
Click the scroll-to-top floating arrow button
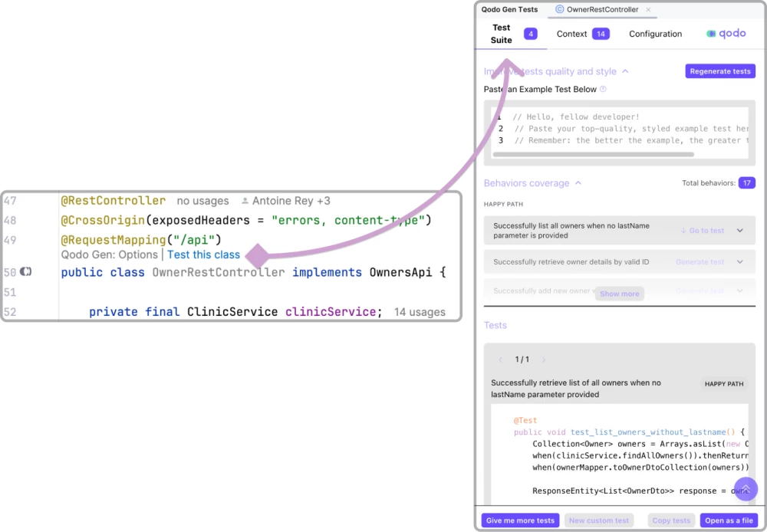[x=746, y=488]
